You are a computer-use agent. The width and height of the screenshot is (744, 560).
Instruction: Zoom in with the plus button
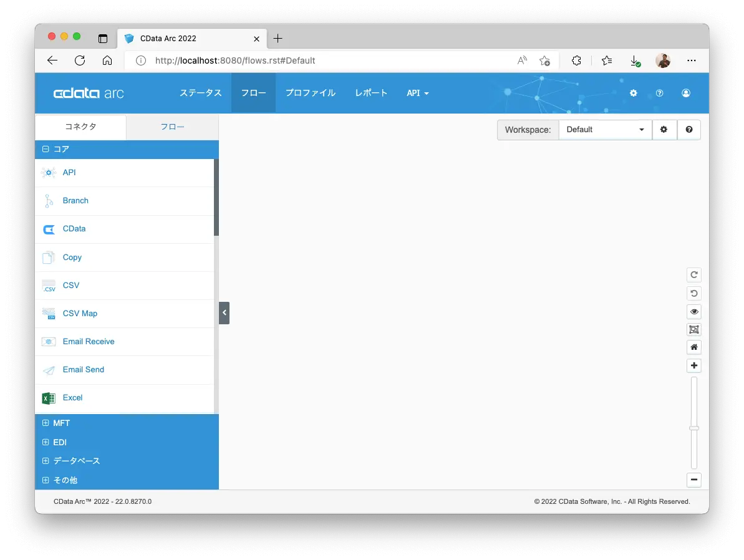[x=693, y=365]
